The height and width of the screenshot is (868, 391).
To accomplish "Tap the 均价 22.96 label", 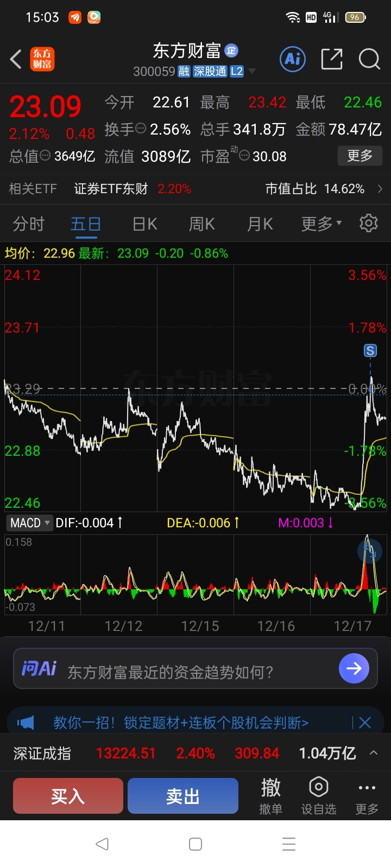I will [40, 253].
